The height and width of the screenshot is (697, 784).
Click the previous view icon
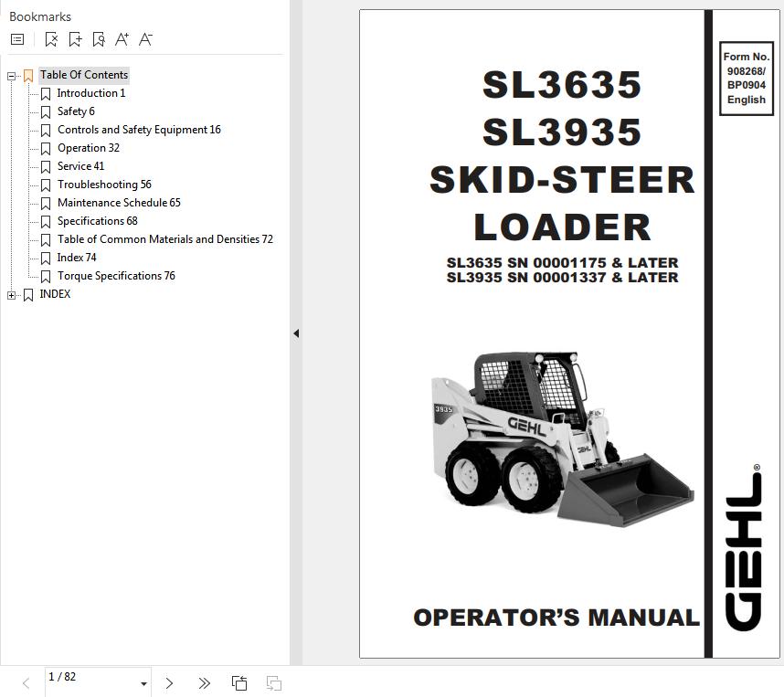click(239, 683)
